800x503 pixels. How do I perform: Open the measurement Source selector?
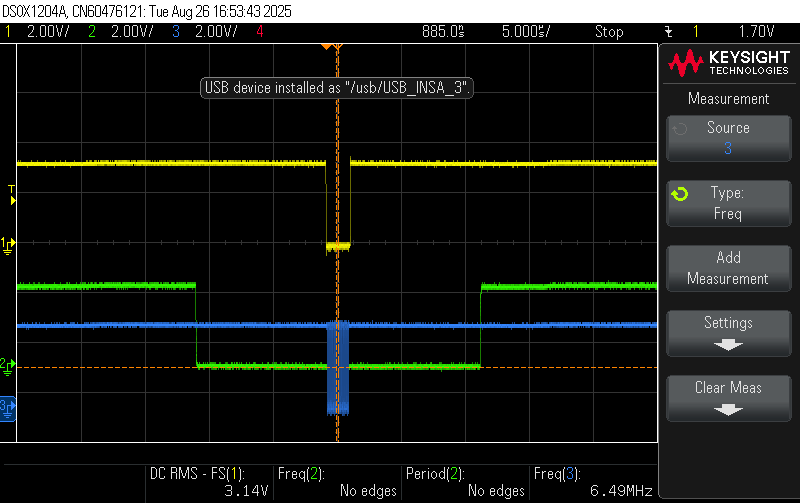pos(728,138)
